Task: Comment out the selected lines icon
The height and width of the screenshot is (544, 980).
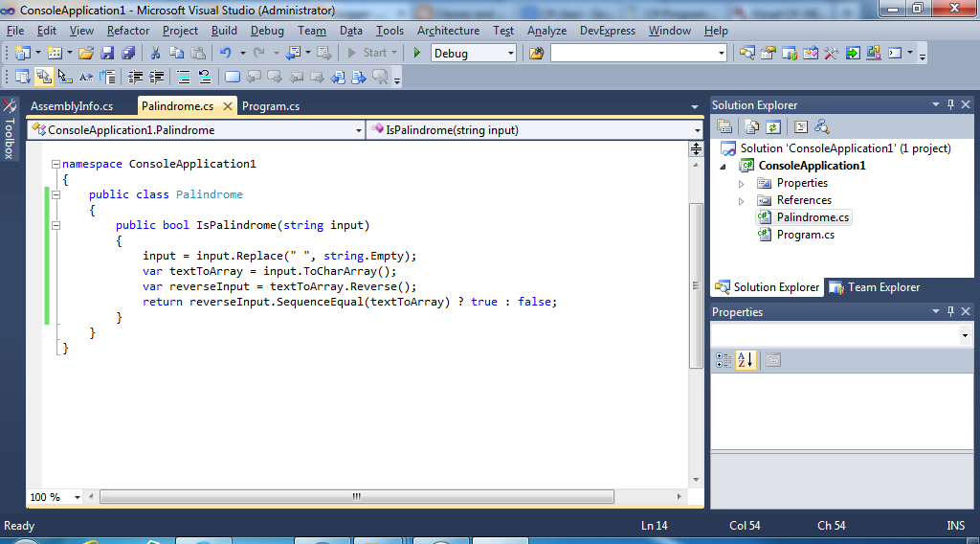Action: pos(184,77)
